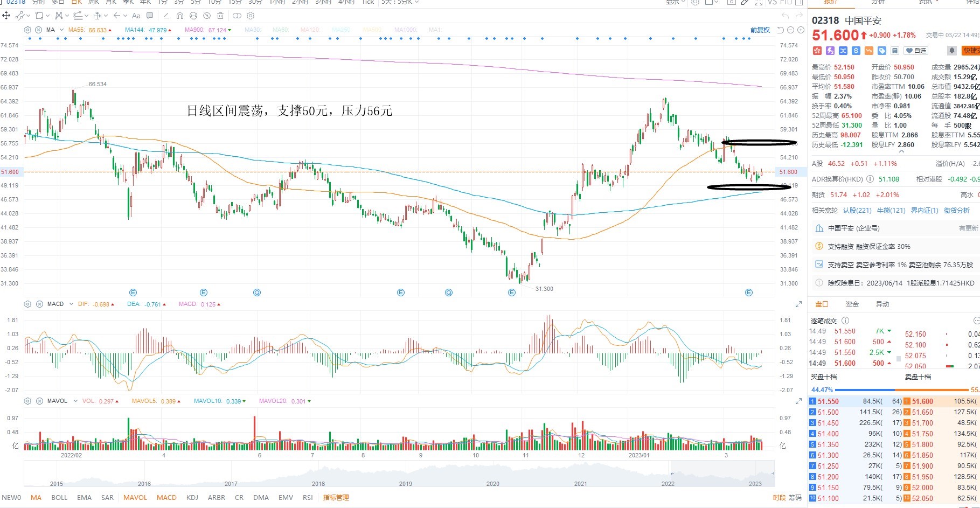The height and width of the screenshot is (508, 980).
Task: Click the 前复权 adjustment button
Action: click(x=760, y=30)
